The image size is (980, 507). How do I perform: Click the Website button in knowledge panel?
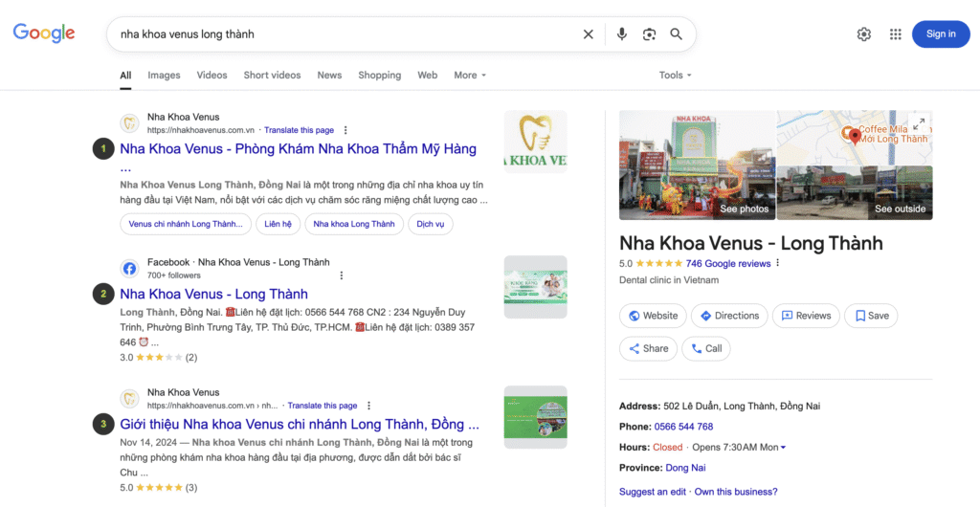pos(653,316)
